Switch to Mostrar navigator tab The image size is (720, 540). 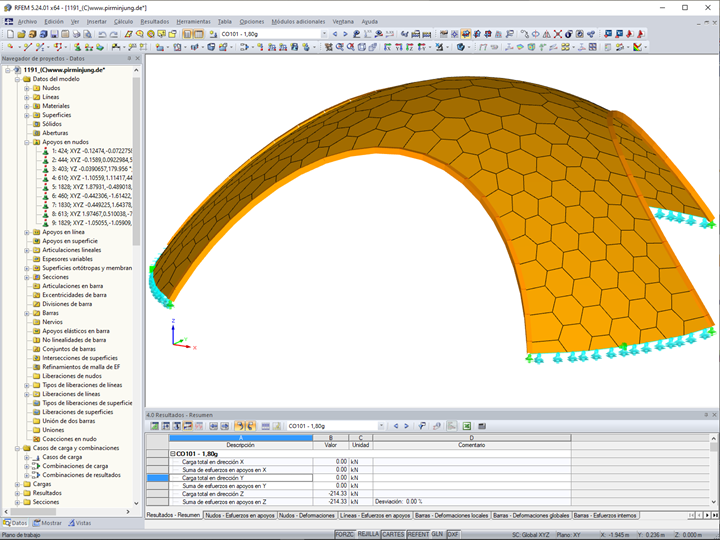pos(48,523)
